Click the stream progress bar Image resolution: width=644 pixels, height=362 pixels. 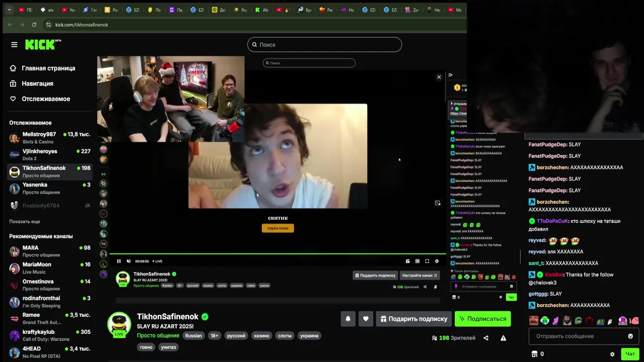pyautogui.click(x=277, y=254)
